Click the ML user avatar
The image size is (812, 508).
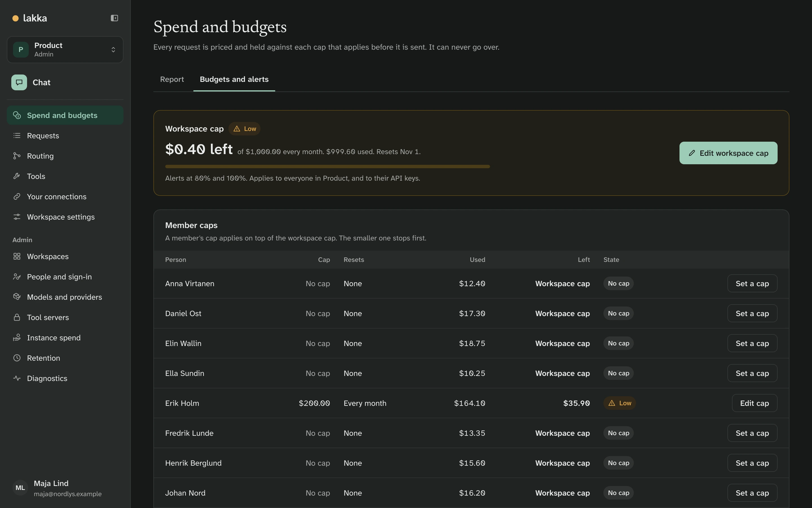click(20, 488)
